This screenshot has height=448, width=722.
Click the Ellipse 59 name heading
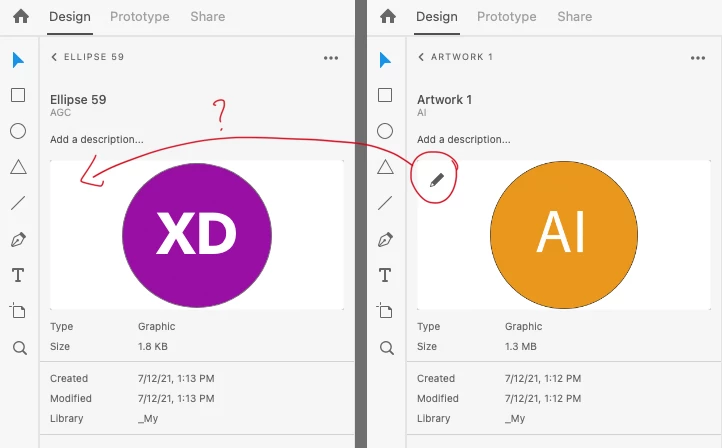pos(78,99)
